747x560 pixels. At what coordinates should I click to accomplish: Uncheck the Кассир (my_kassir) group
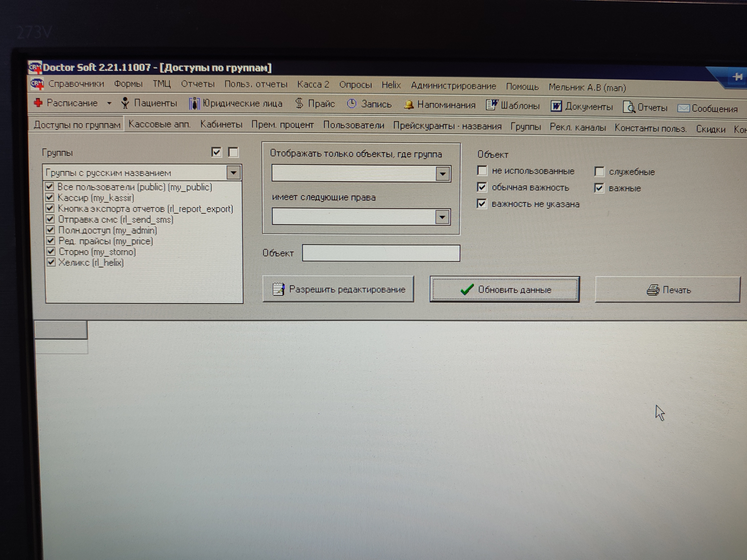pyautogui.click(x=50, y=197)
